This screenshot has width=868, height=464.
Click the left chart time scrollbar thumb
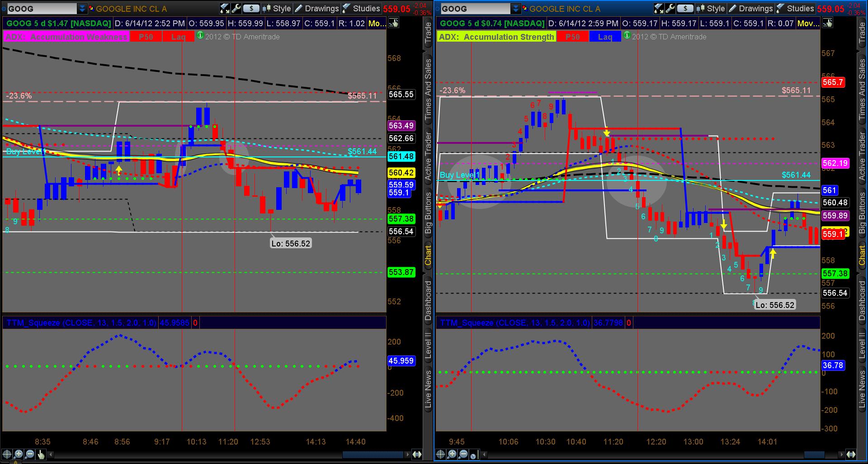click(373, 455)
